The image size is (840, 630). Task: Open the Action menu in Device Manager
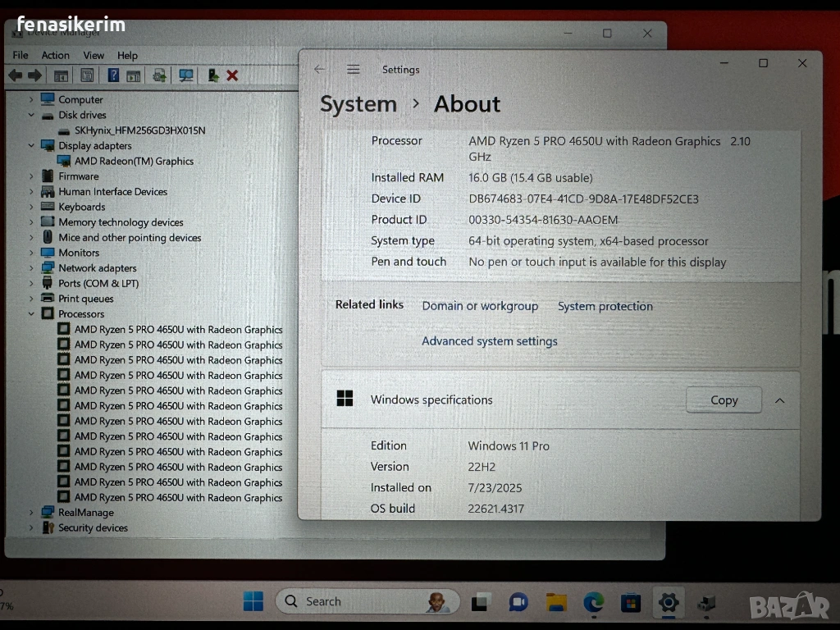55,55
